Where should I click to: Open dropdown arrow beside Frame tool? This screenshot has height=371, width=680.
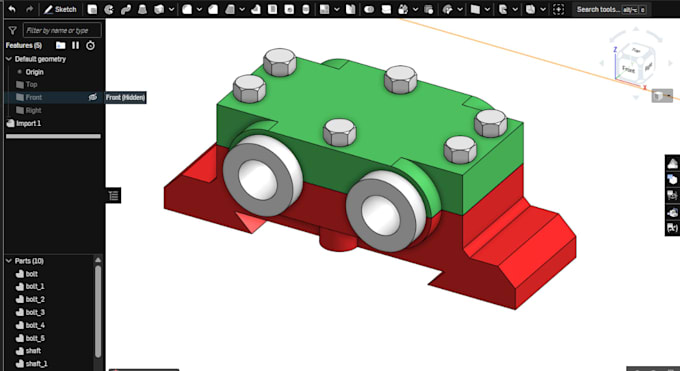[x=515, y=9]
